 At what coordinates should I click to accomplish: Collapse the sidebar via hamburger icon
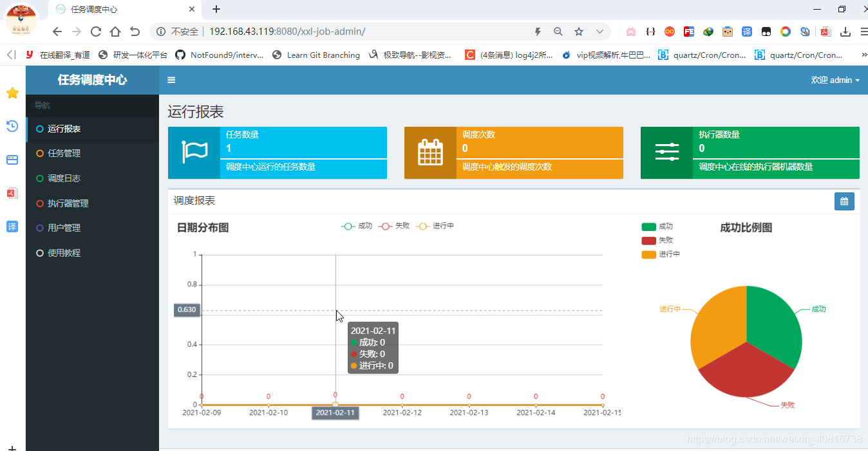click(171, 80)
